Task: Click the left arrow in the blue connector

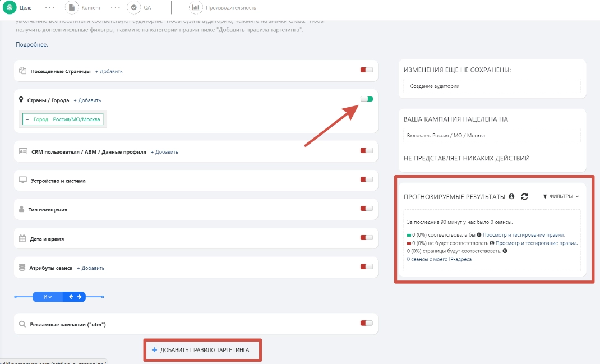Action: pos(71,297)
